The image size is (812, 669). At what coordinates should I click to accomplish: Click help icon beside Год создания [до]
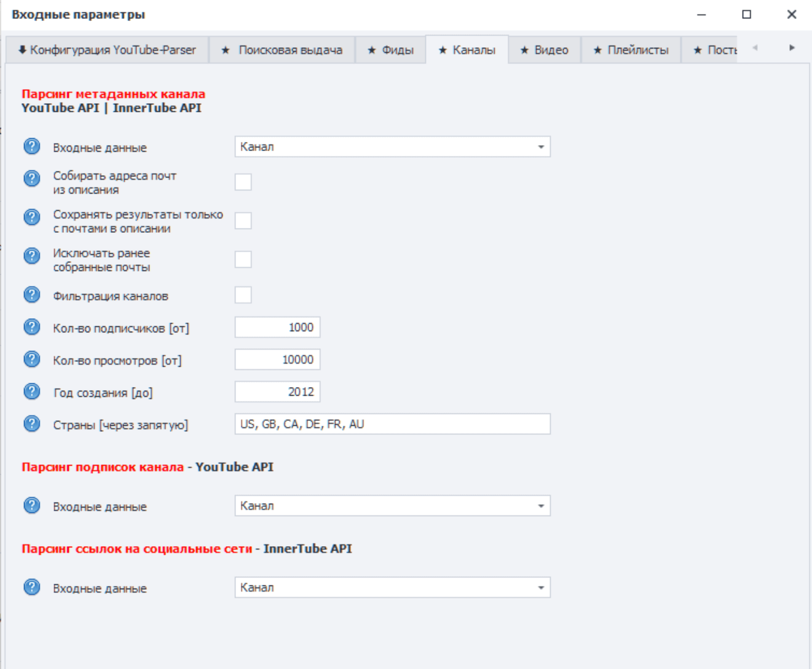click(32, 391)
